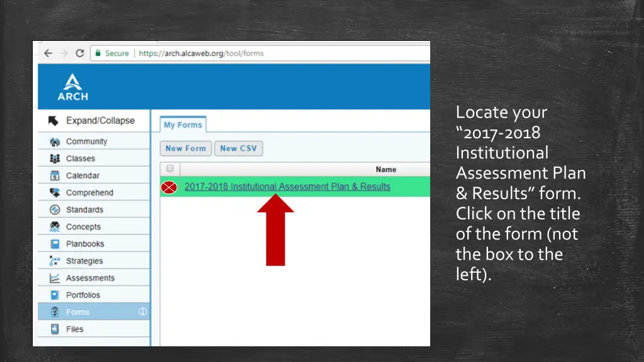
Task: Select the highlighted Forms menu item
Action: tap(94, 312)
